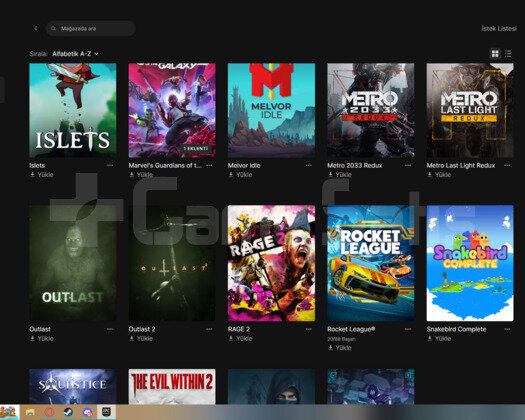Screen dimensions: 525x420
Task: Open File Explorer from the taskbar
Action: [x=30, y=412]
